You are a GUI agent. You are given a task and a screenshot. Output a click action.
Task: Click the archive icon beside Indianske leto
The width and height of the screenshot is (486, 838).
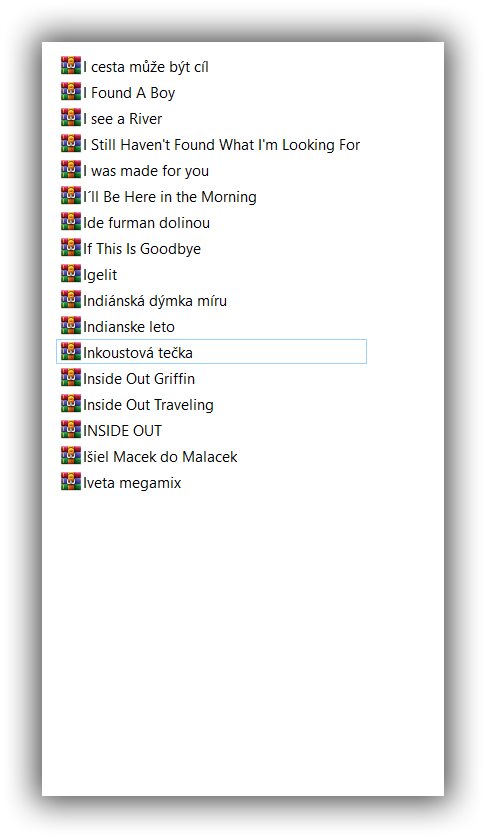71,325
